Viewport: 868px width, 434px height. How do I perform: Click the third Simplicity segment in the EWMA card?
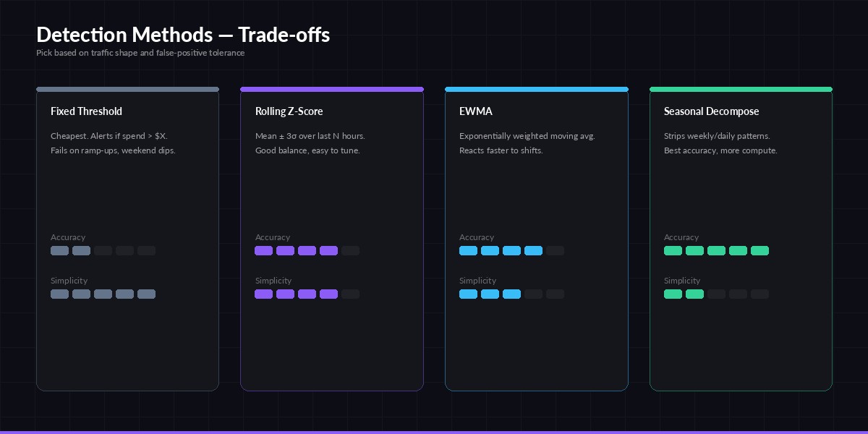click(x=511, y=294)
